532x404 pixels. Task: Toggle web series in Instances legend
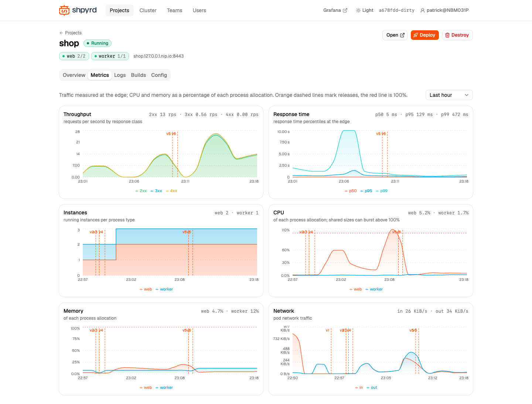click(146, 289)
